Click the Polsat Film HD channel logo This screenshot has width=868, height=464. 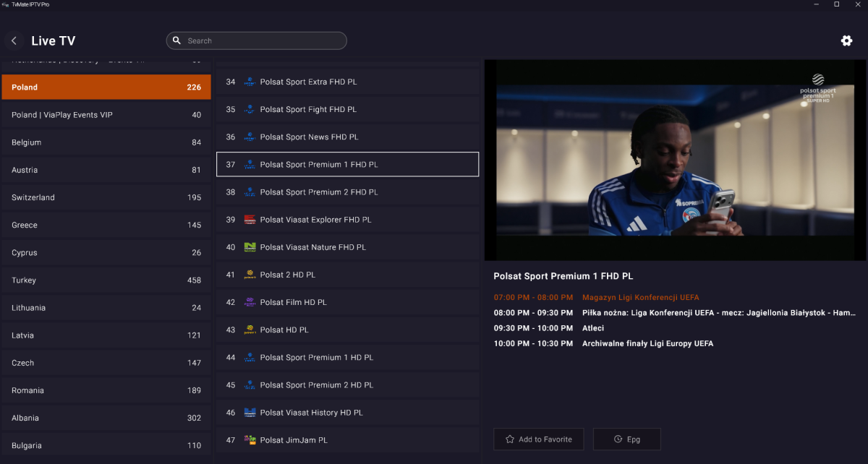tap(250, 302)
